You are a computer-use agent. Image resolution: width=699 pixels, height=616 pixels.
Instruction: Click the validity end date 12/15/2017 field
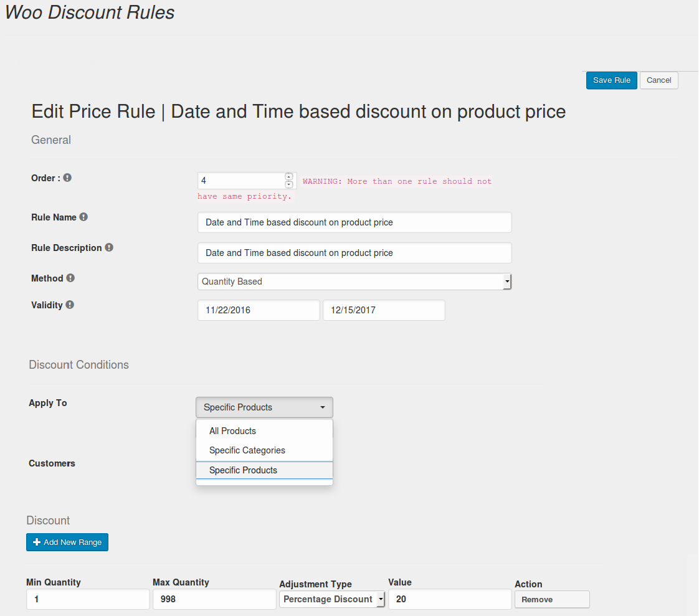[x=383, y=310]
